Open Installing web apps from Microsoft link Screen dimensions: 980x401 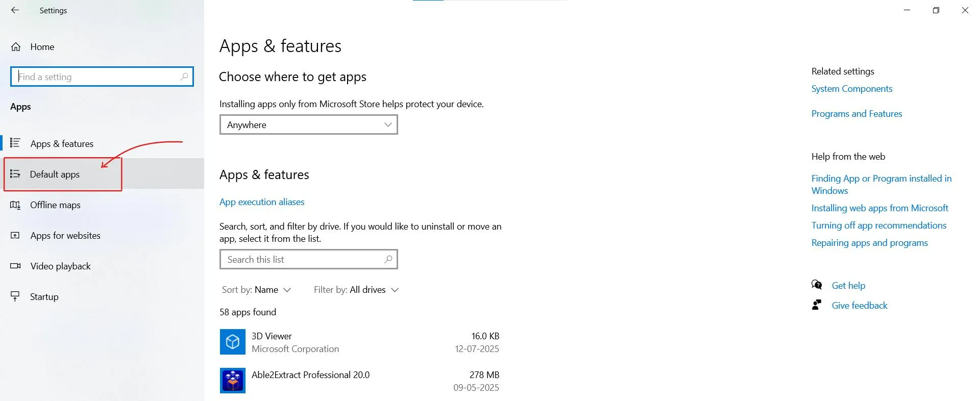click(x=880, y=208)
